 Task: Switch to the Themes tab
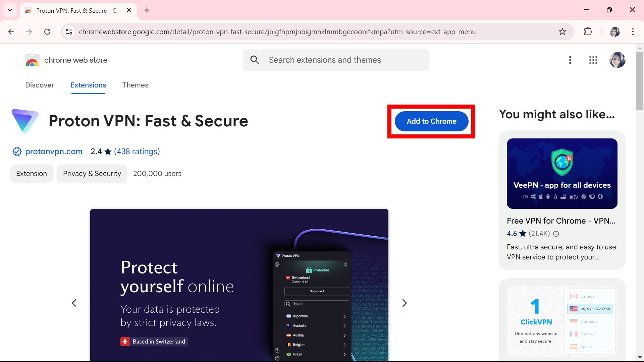point(135,85)
